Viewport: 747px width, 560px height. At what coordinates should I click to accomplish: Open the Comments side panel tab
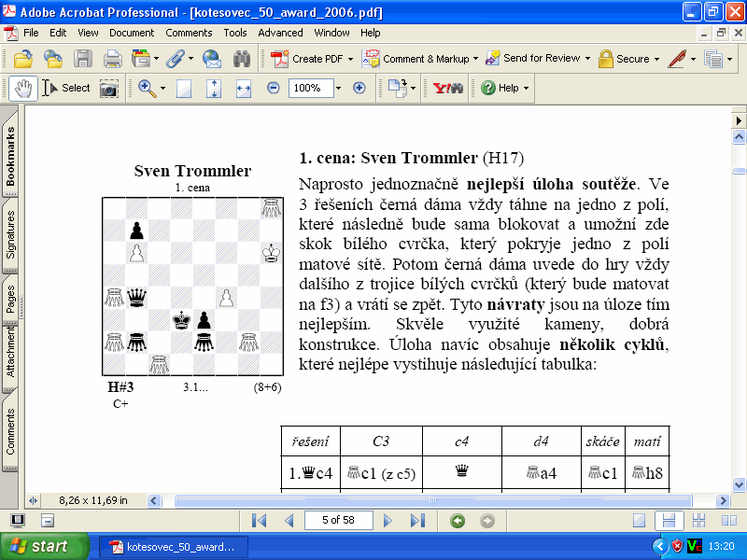point(10,431)
